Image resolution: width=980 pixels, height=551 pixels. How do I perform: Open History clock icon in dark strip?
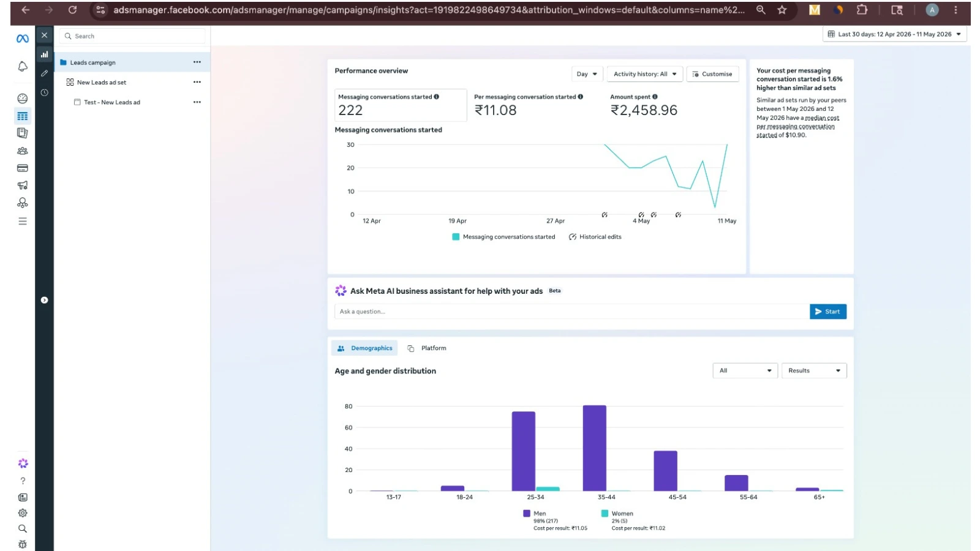click(x=44, y=92)
